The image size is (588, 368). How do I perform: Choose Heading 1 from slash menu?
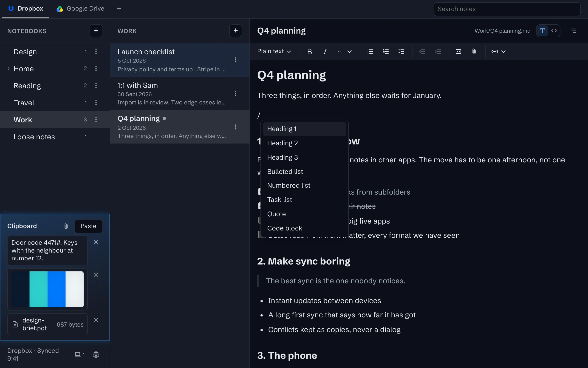click(x=304, y=129)
